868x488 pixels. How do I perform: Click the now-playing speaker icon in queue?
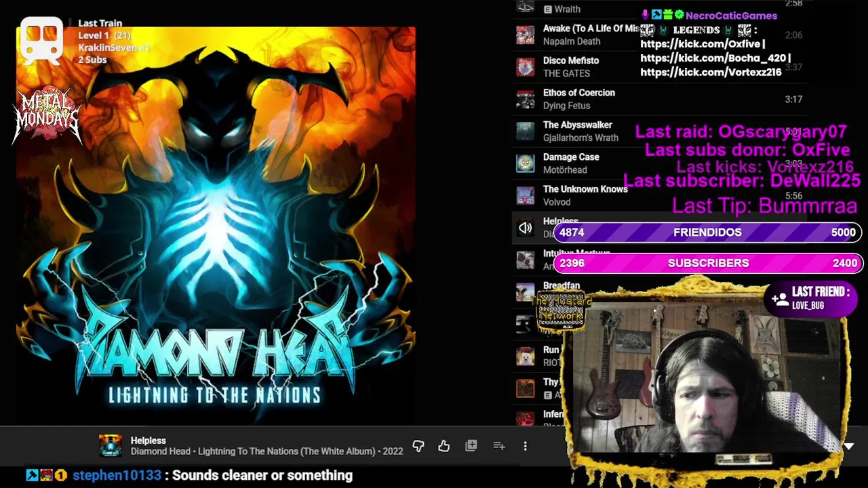[525, 228]
